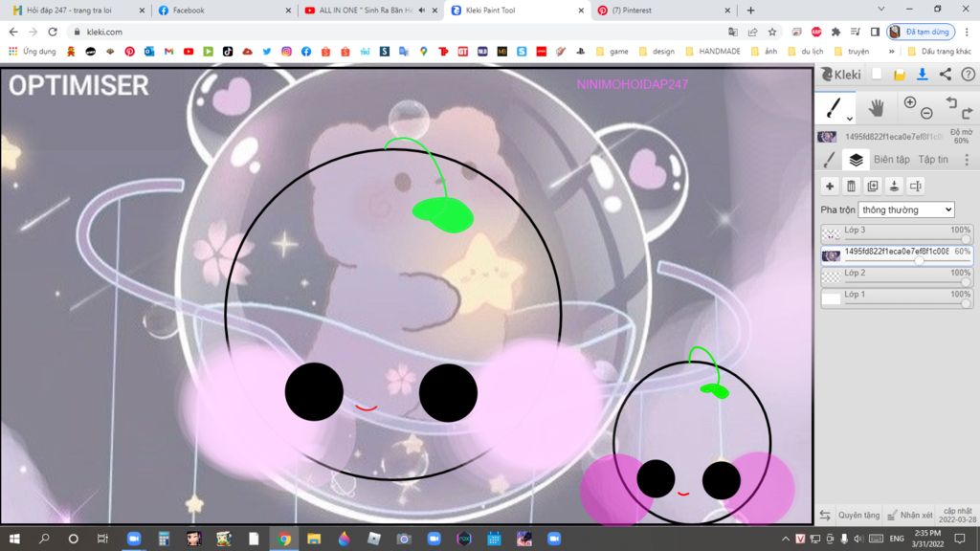Open the du lịch bookmarks folder
Viewport: 980px width, 551px height.
(806, 52)
